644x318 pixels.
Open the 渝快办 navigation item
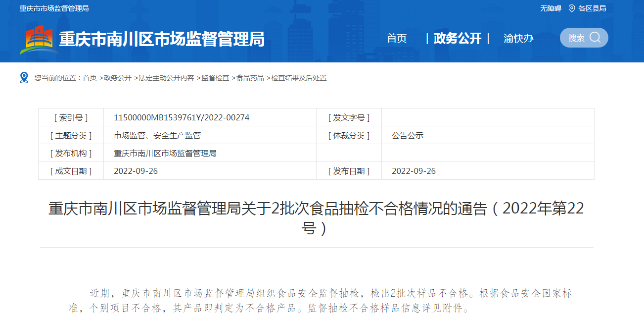point(518,38)
